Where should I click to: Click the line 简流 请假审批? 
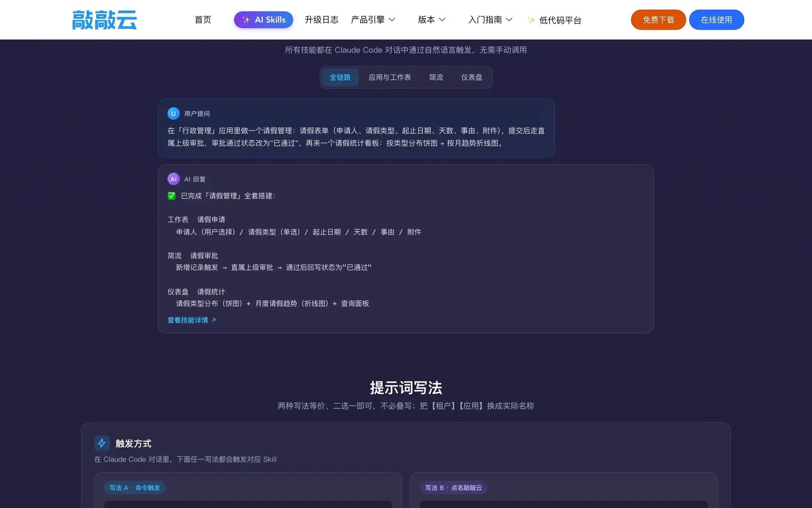click(x=193, y=256)
